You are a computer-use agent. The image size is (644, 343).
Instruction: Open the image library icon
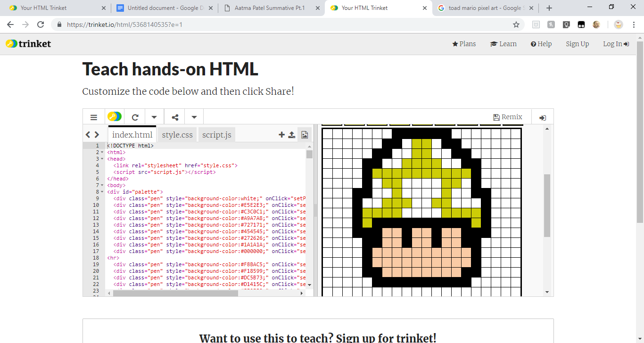coord(305,135)
